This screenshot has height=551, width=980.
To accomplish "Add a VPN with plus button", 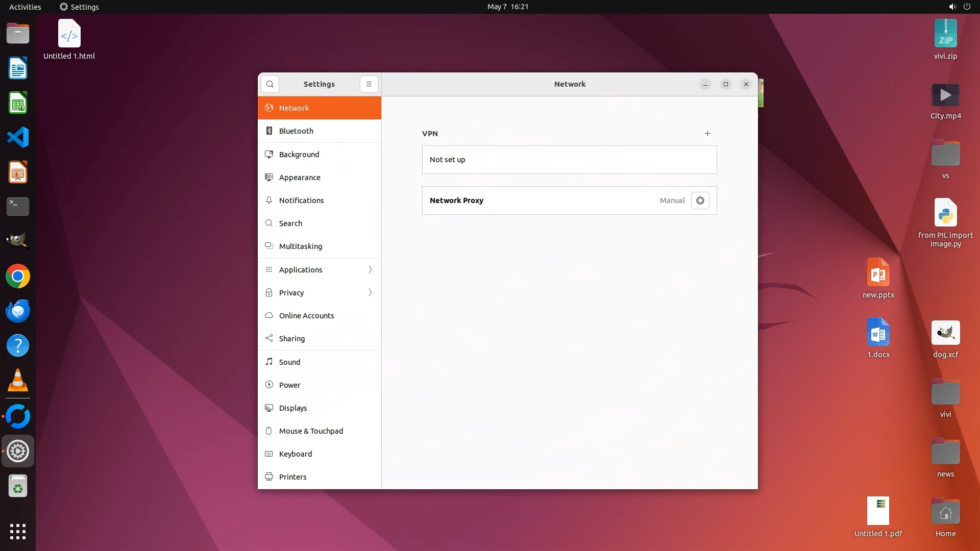I will [707, 134].
